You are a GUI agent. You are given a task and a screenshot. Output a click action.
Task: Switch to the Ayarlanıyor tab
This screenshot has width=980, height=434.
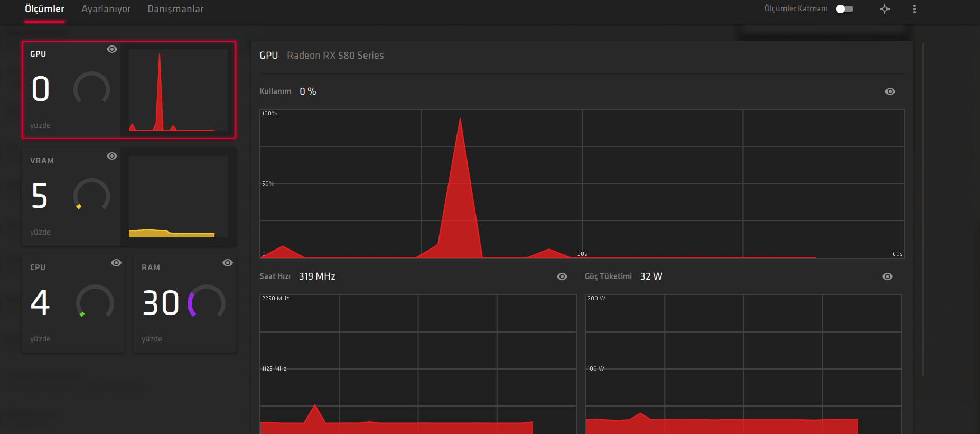(x=106, y=9)
